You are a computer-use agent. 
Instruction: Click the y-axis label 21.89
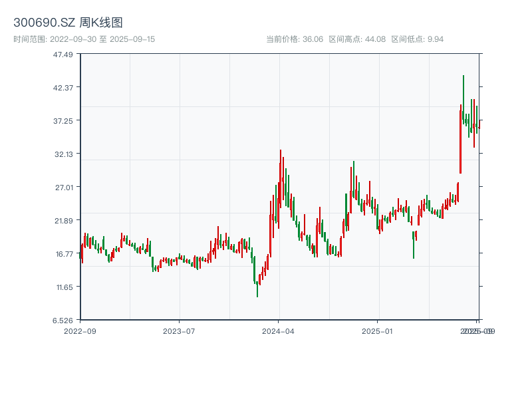pyautogui.click(x=64, y=221)
